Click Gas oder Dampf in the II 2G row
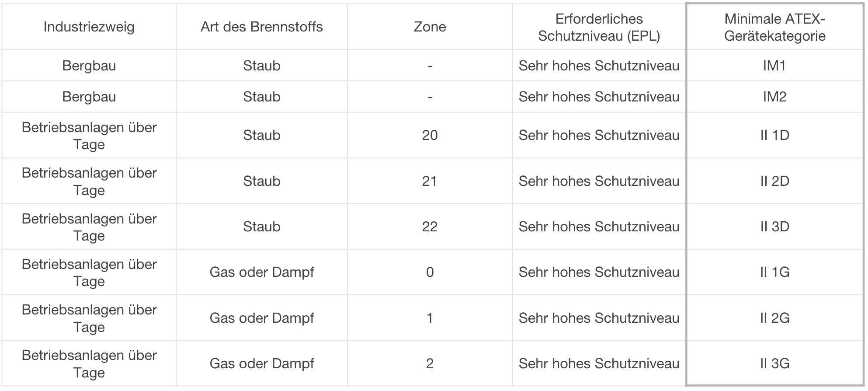The height and width of the screenshot is (391, 868). click(x=262, y=318)
